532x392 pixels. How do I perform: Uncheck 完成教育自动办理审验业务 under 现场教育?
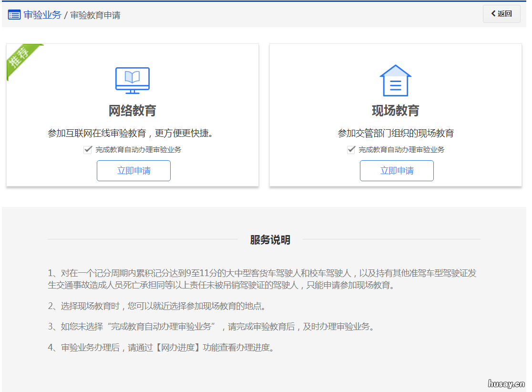tap(351, 149)
